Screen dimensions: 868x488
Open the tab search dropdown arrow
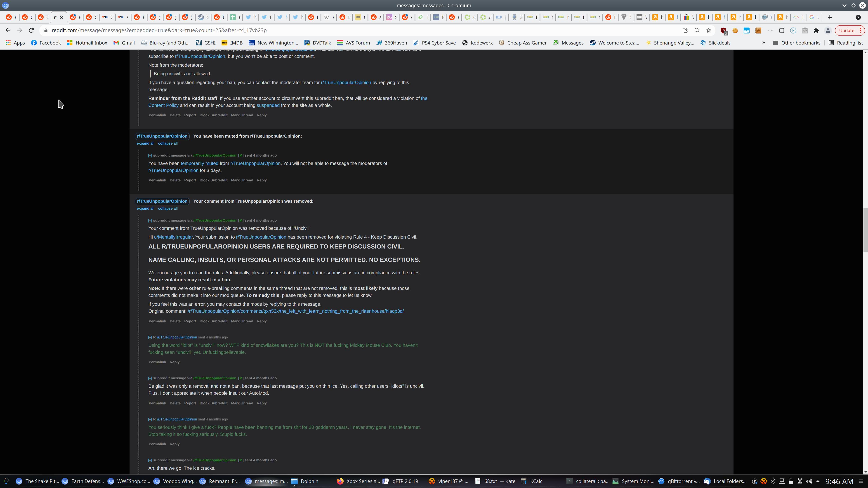(x=858, y=17)
